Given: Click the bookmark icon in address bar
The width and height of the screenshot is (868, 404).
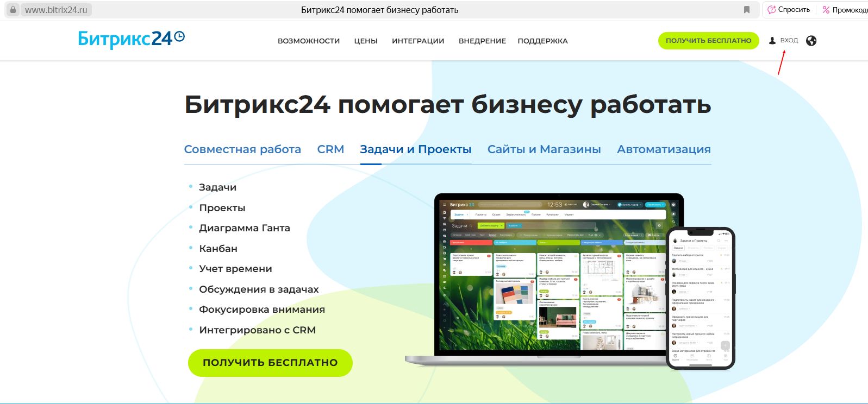Looking at the screenshot, I should click(747, 10).
